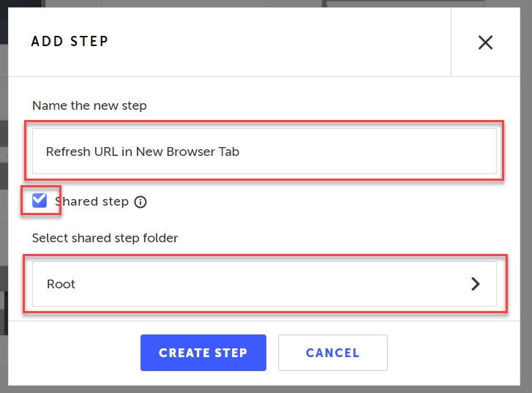
Task: Uncheck the Shared step checkbox
Action: (x=40, y=201)
